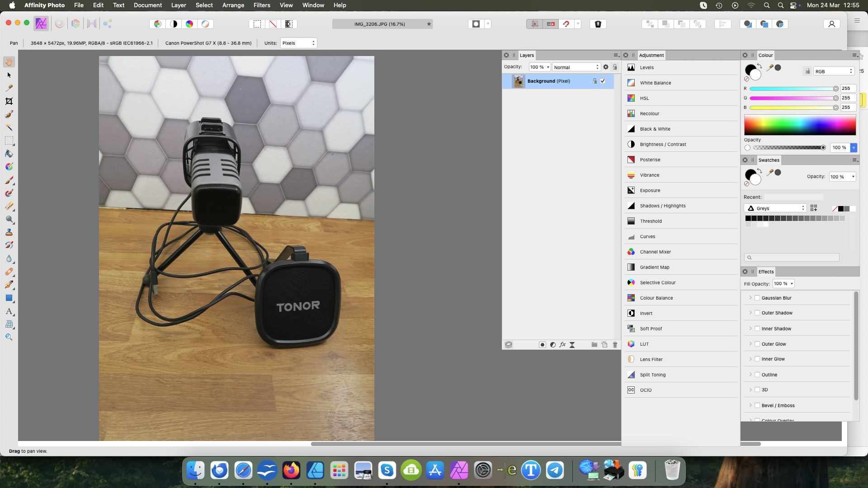The image size is (868, 488).
Task: Enable Outer Glow effect checkbox
Action: tap(757, 344)
